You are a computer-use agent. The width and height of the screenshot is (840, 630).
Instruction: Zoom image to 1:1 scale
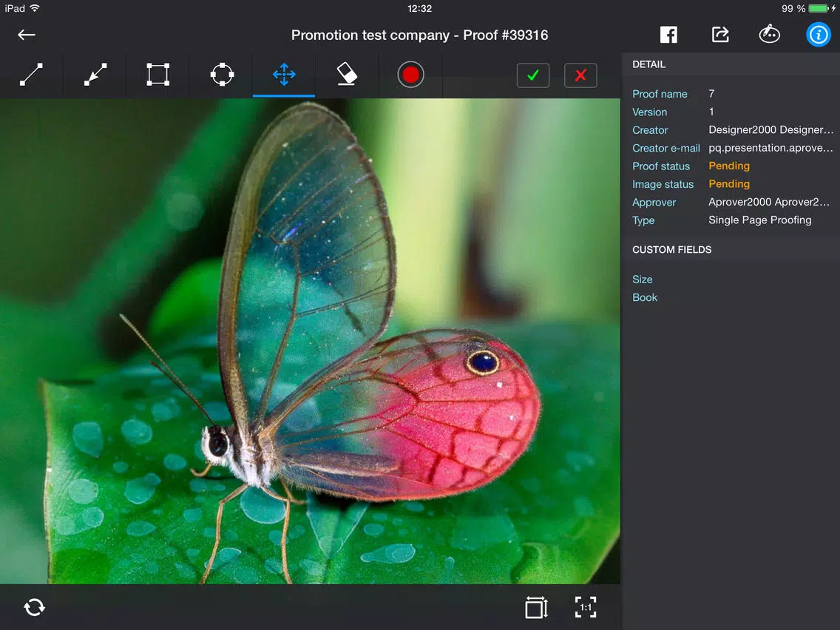tap(586, 607)
